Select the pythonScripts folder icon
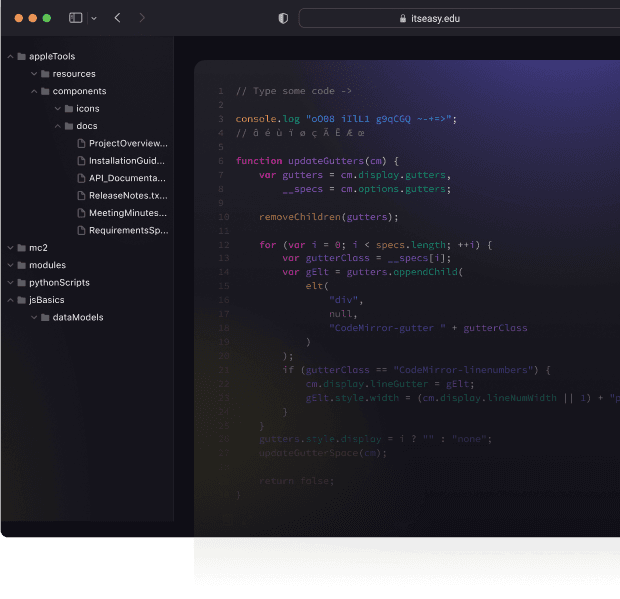The height and width of the screenshot is (599, 620). [x=22, y=283]
